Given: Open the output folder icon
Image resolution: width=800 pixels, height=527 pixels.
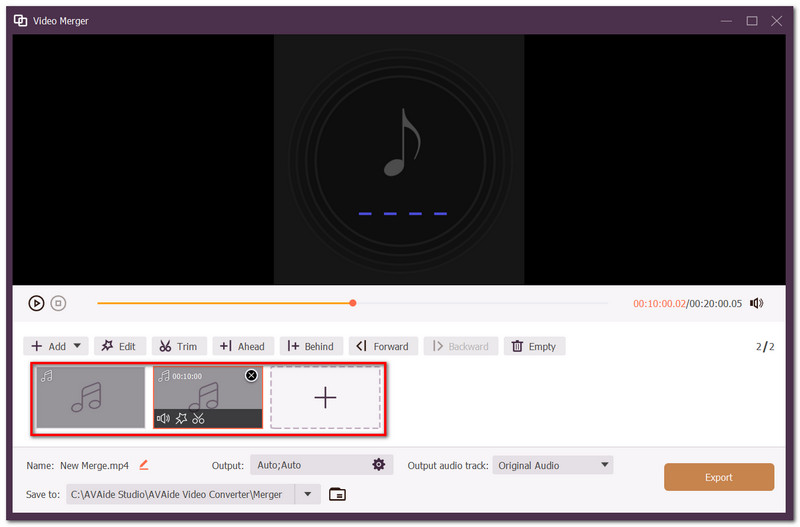Looking at the screenshot, I should click(x=337, y=494).
